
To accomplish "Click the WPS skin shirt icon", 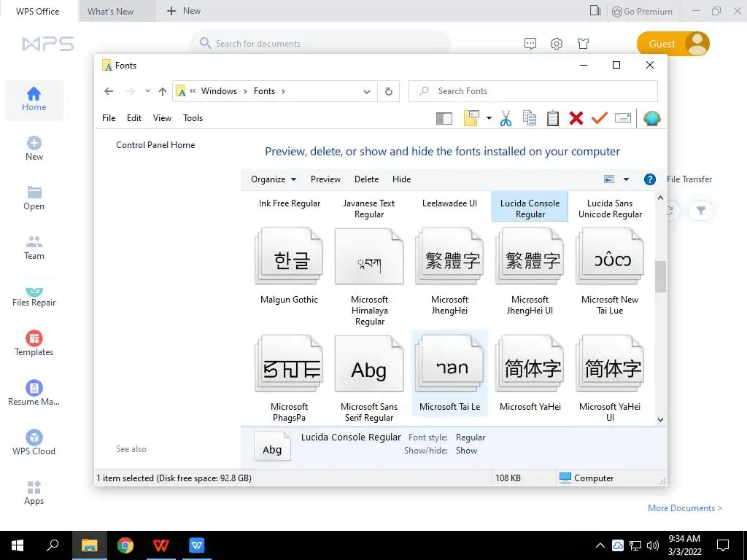I will pos(583,44).
